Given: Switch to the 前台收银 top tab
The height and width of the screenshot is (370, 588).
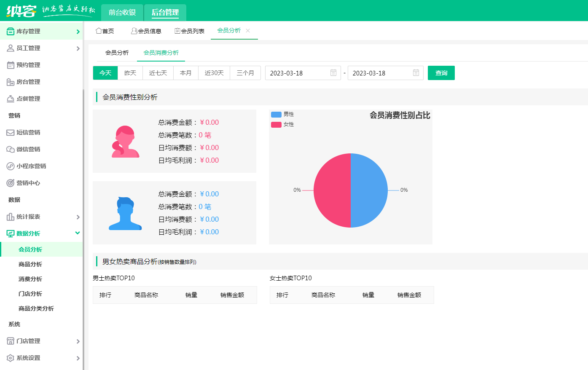Looking at the screenshot, I should 122,12.
